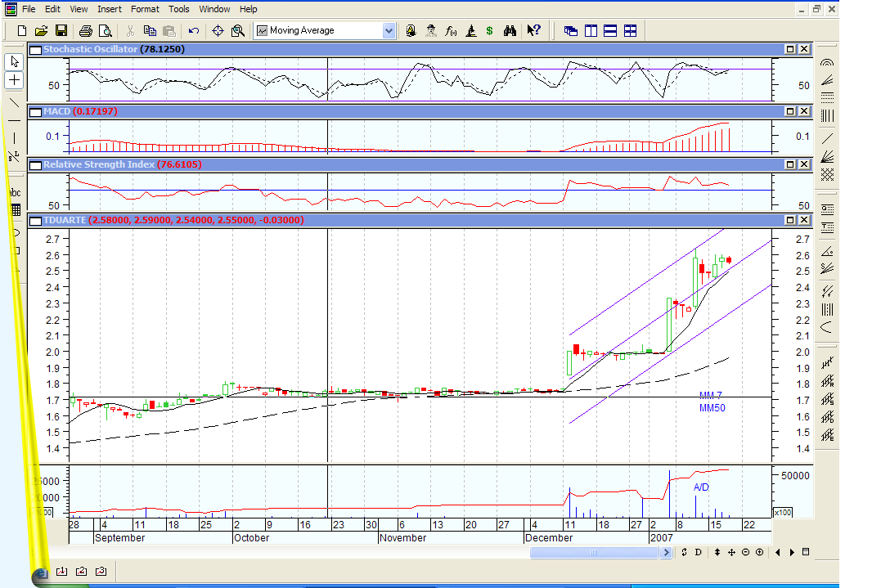This screenshot has width=881, height=588.
Task: Click the binoculars search icon
Action: click(510, 31)
